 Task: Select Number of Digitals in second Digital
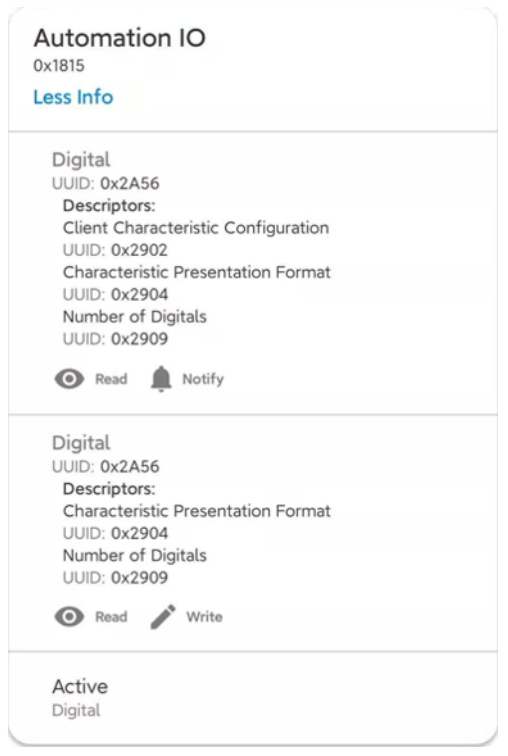(135, 555)
